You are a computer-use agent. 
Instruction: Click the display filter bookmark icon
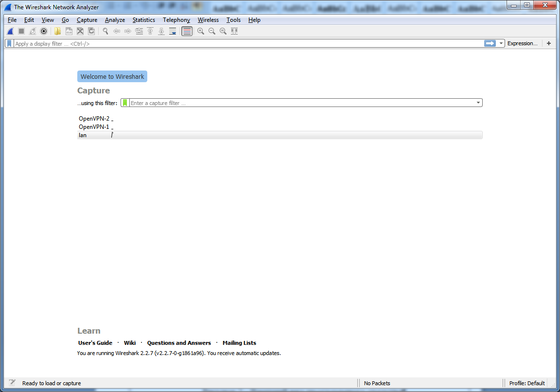[x=9, y=44]
